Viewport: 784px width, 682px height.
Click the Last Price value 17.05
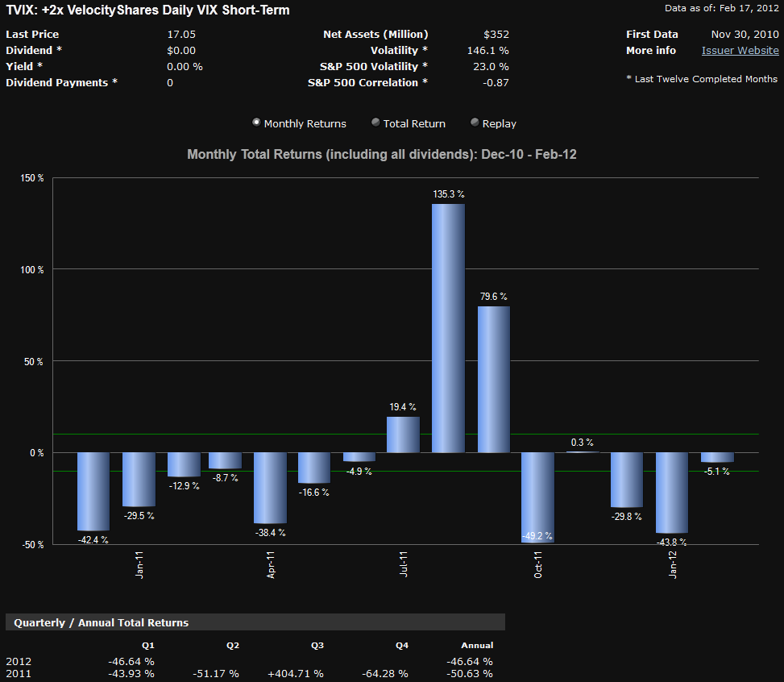pyautogui.click(x=181, y=35)
